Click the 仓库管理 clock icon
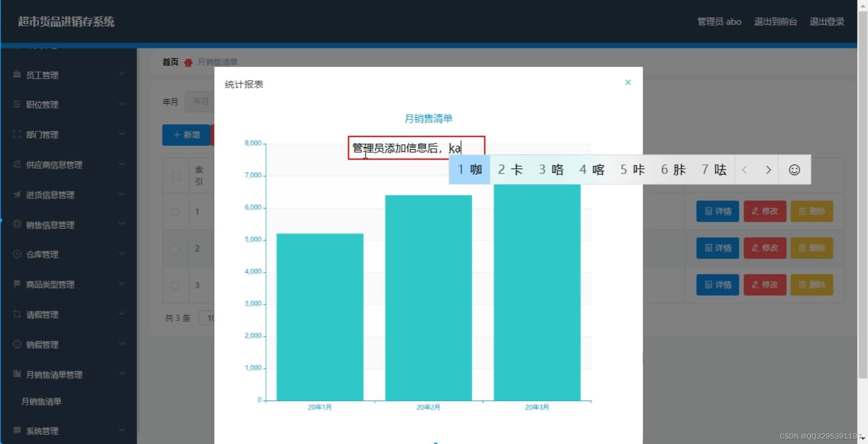Screen dimensions: 868x444 point(17,254)
